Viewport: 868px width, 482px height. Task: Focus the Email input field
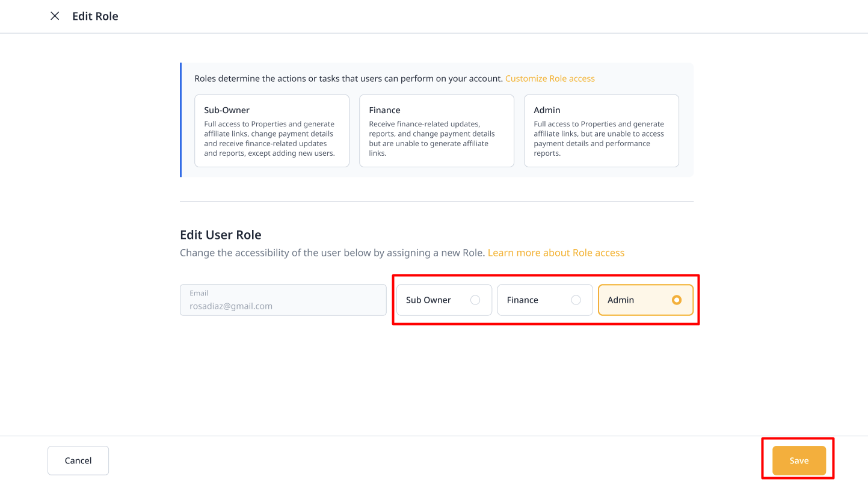click(x=283, y=300)
